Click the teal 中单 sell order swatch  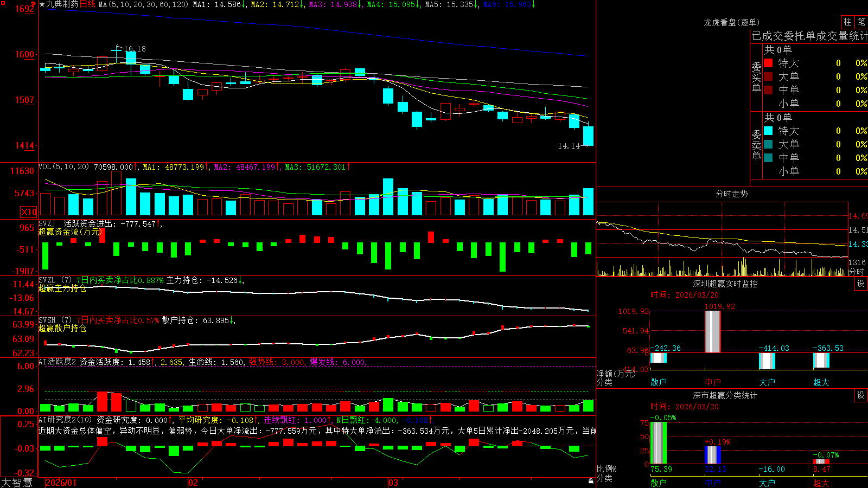click(768, 158)
